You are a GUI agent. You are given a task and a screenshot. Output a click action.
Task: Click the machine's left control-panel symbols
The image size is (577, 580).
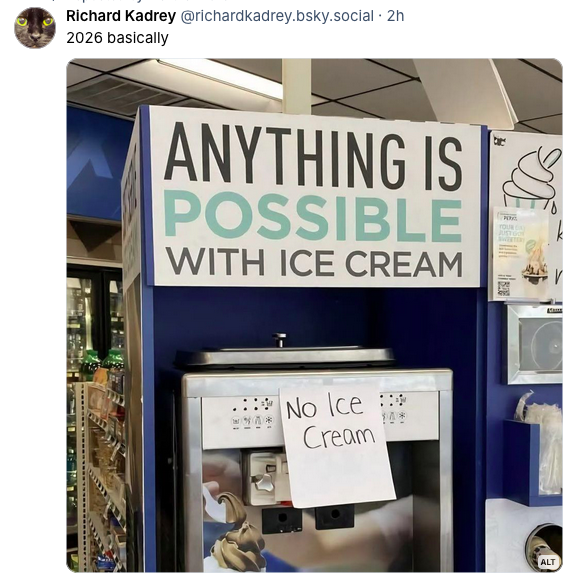253,413
